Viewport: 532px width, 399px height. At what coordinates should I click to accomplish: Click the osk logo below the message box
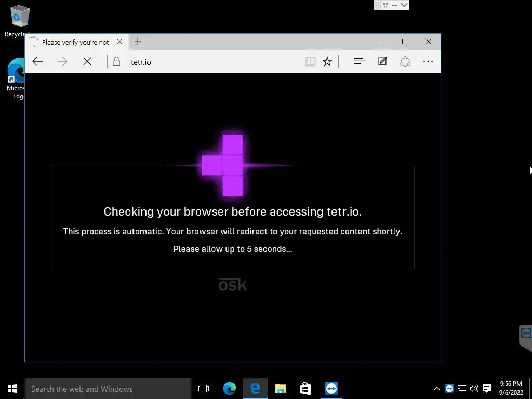233,284
